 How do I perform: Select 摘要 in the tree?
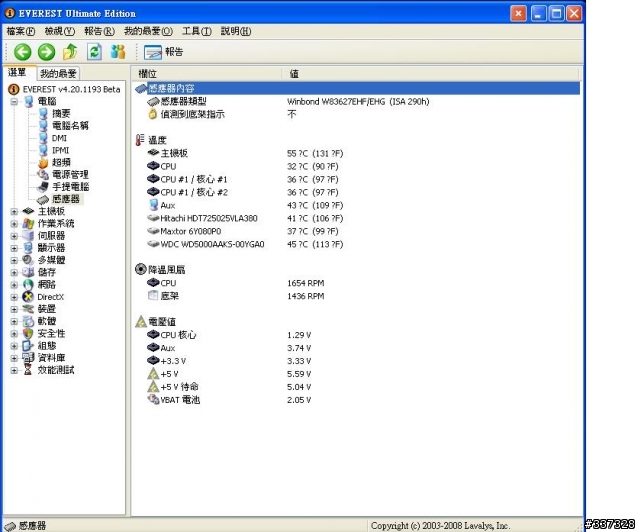click(x=61, y=114)
